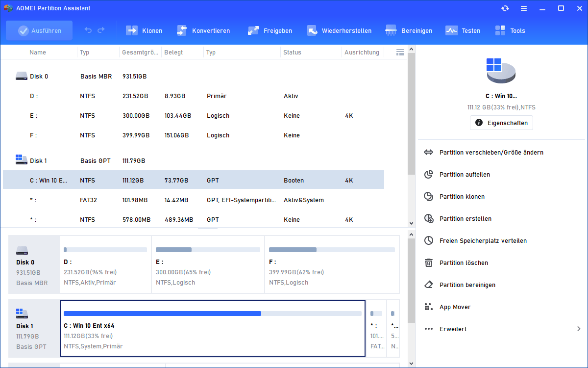
Task: Open column settings icon in table header
Action: [400, 52]
